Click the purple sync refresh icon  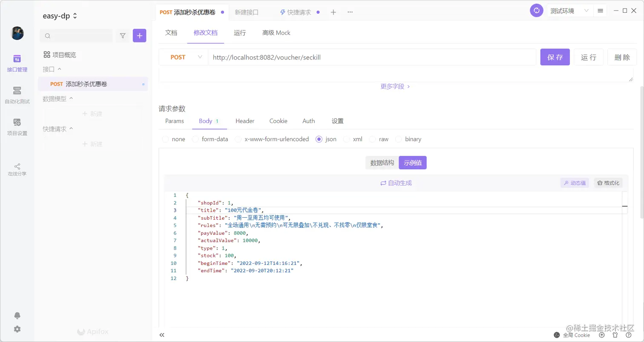pyautogui.click(x=537, y=11)
